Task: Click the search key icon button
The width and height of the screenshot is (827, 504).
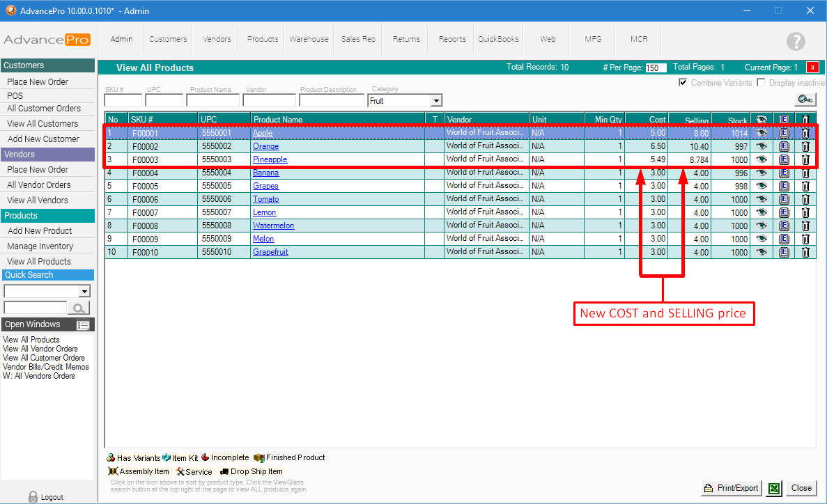Action: pos(805,100)
